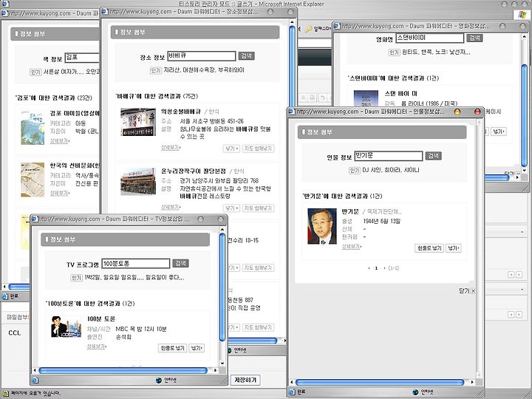Click the CCL label in main editor
Viewport: 532px width, 399px height.
coord(15,332)
